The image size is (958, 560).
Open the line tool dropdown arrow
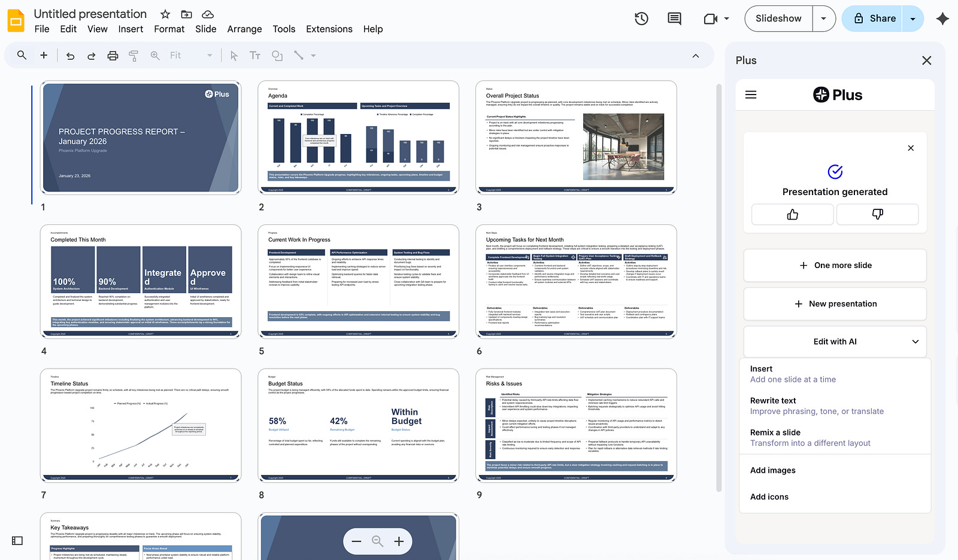(x=313, y=56)
